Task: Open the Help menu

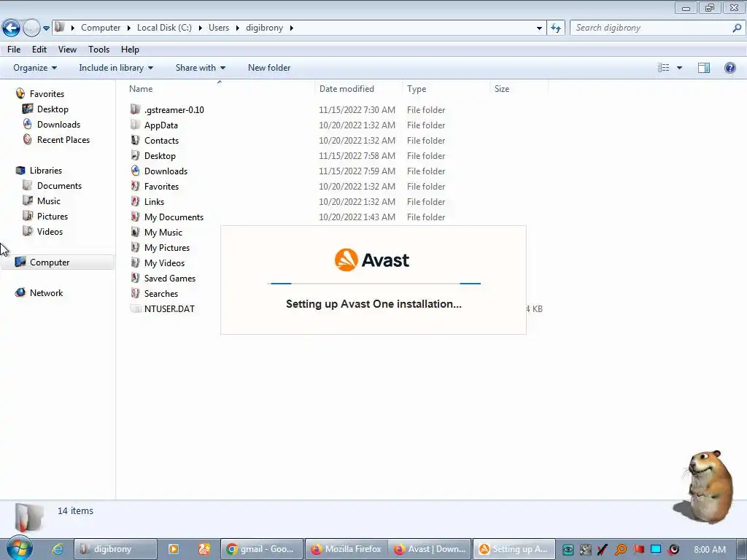Action: tap(130, 50)
